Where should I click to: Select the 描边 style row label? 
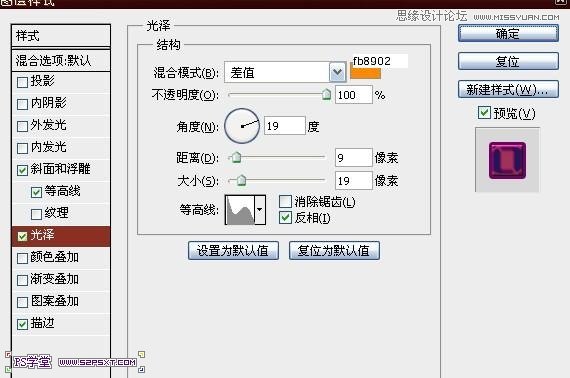pos(43,323)
